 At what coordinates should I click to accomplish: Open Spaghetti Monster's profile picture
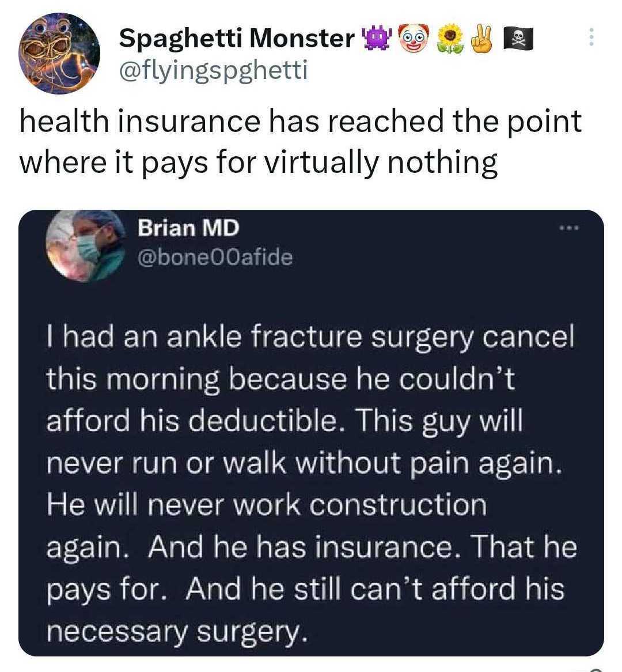click(x=59, y=53)
